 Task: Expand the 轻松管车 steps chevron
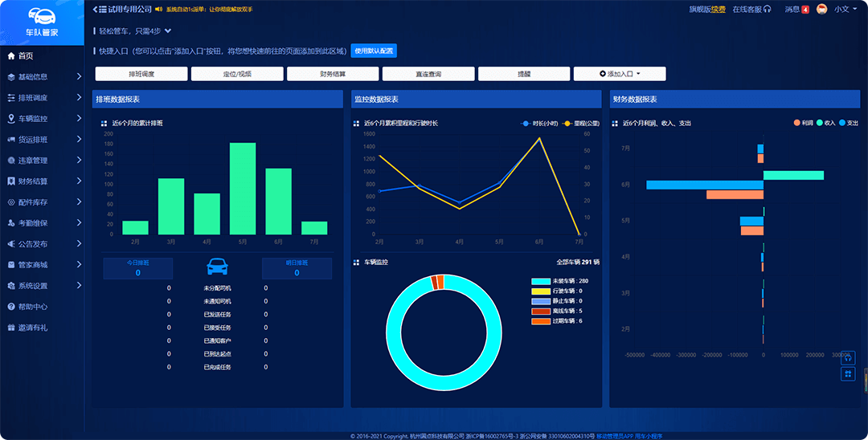click(x=167, y=31)
